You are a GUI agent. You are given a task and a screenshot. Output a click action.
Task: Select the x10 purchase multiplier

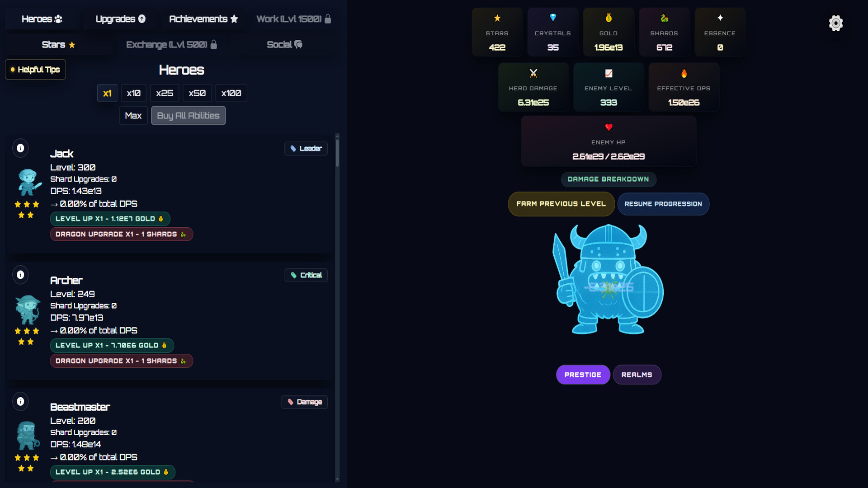point(133,93)
